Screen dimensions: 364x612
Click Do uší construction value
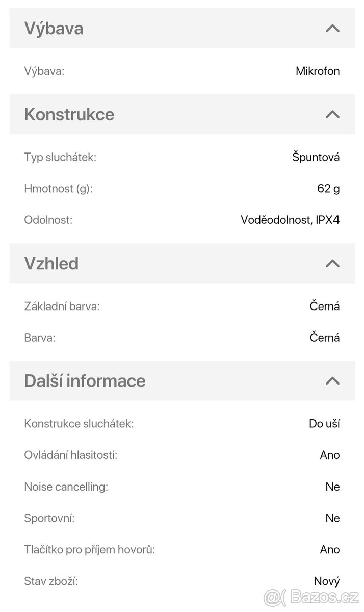(323, 423)
